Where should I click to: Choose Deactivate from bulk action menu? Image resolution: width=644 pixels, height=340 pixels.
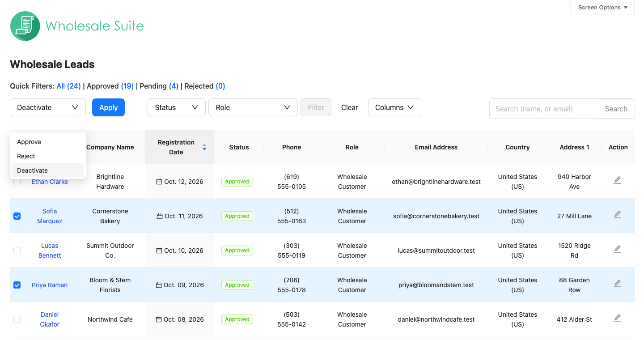click(x=48, y=170)
